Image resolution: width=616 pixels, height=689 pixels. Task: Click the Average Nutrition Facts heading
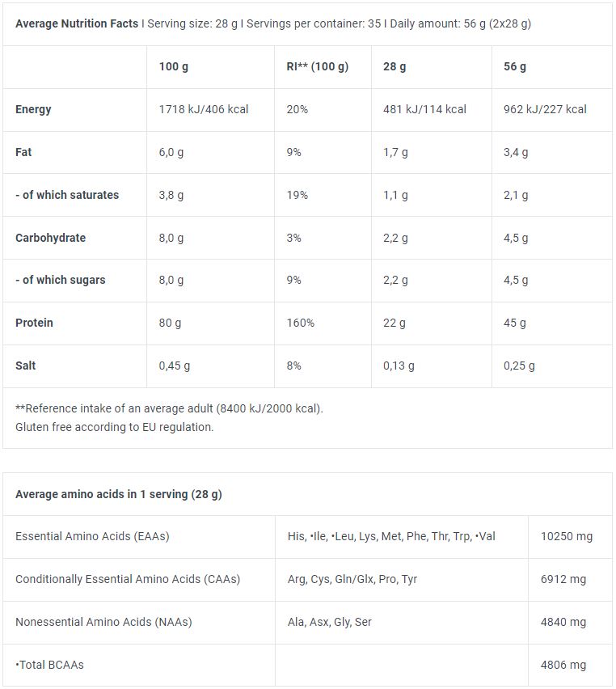[77, 23]
